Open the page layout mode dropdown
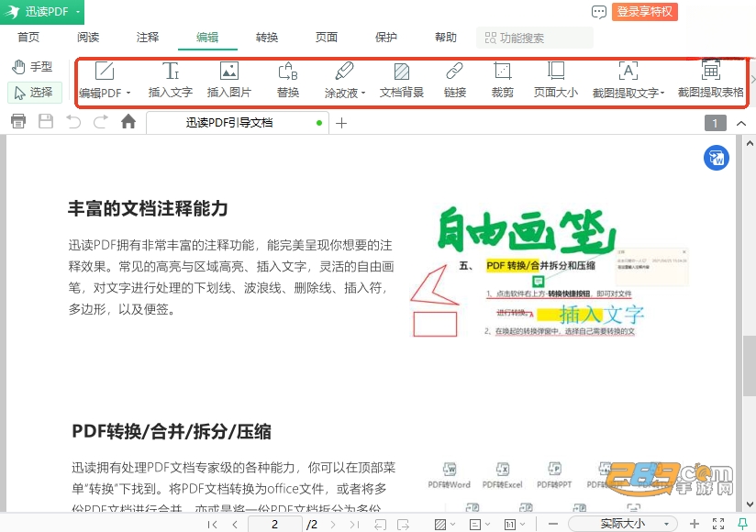This screenshot has width=756, height=532. click(479, 525)
